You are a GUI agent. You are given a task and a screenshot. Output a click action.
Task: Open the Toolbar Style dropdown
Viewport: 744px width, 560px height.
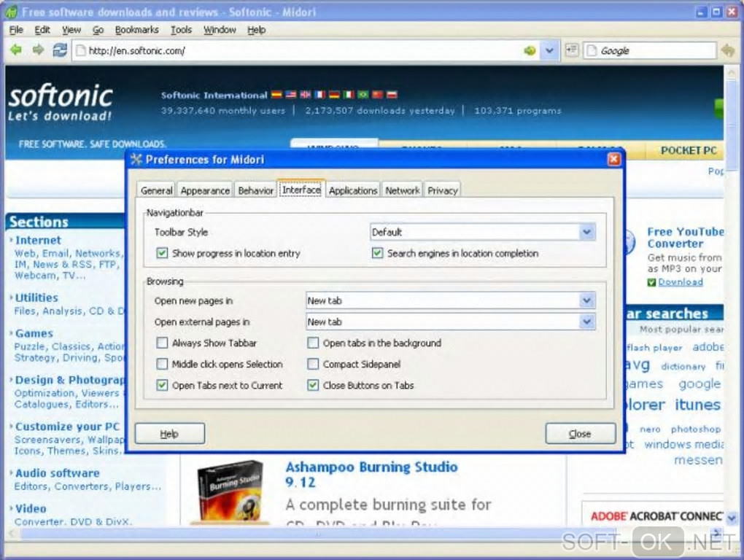(483, 232)
